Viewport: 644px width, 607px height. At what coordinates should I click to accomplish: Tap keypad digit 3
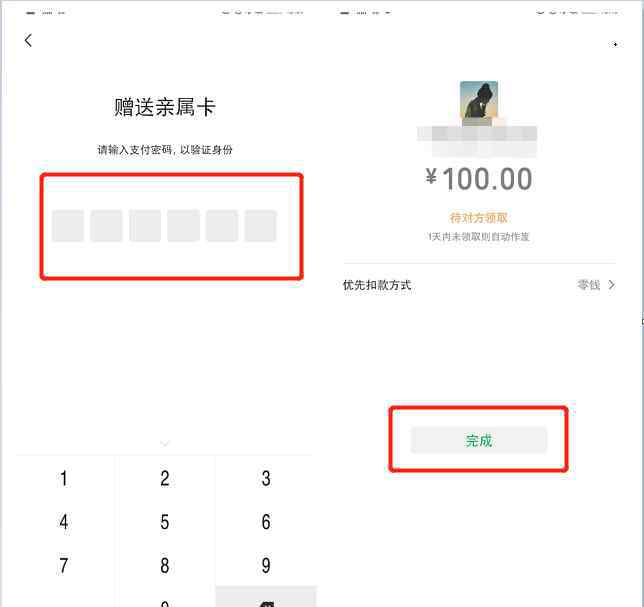(x=266, y=478)
